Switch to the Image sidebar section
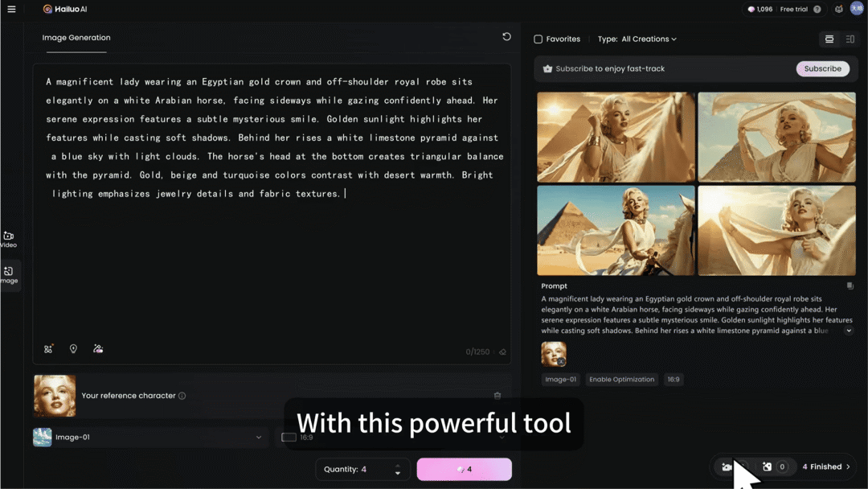The image size is (868, 489). point(9,275)
